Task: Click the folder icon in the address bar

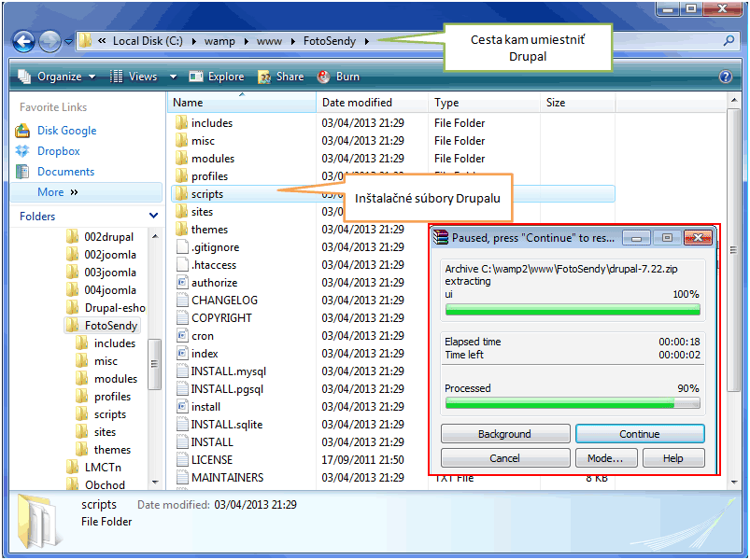Action: (85, 41)
